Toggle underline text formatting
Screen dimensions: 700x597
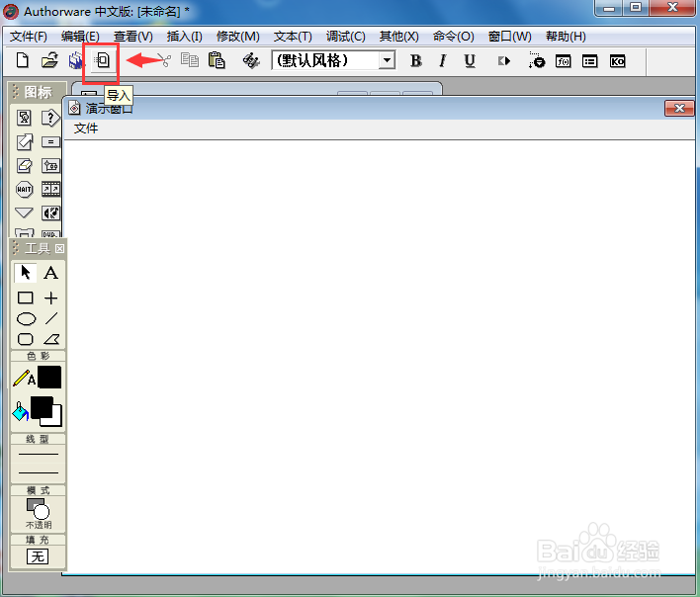click(x=470, y=60)
